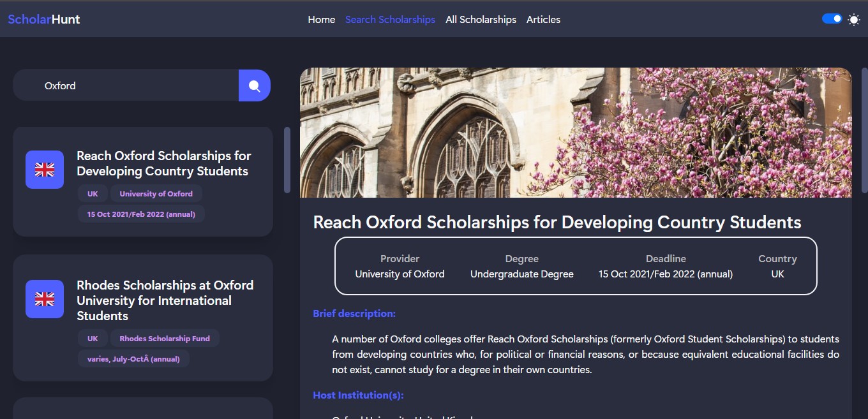
Task: Click Host Institution(s) heading
Action: (x=358, y=395)
